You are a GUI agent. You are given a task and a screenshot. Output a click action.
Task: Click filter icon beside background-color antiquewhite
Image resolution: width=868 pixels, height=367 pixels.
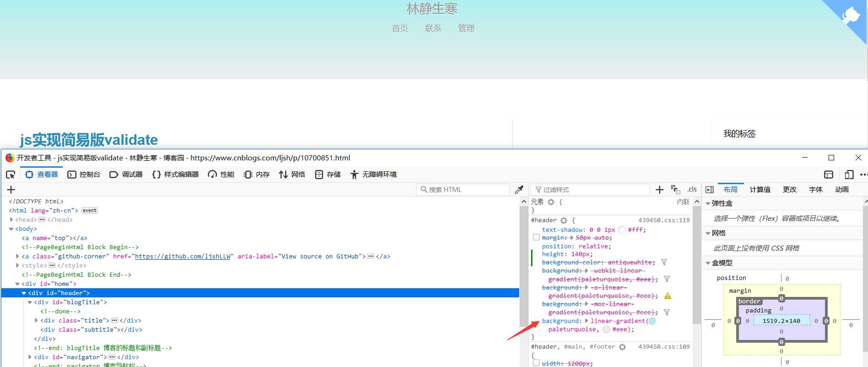click(664, 263)
